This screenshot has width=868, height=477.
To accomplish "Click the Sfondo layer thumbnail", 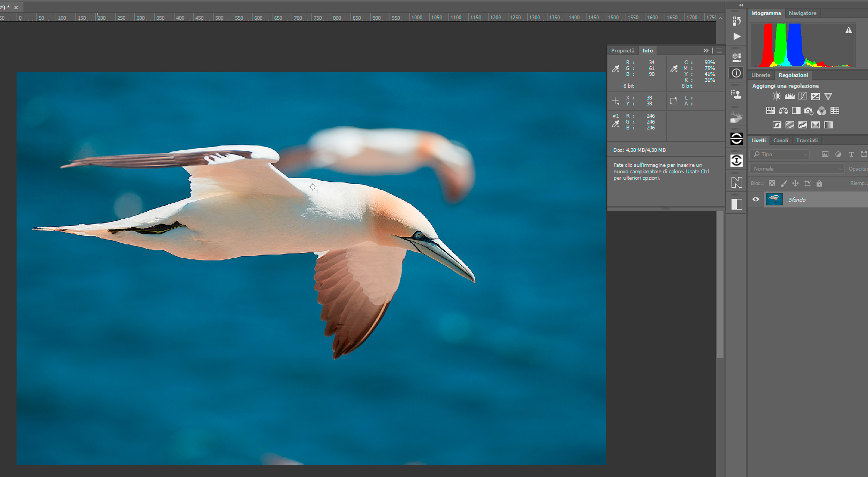I will coord(774,199).
